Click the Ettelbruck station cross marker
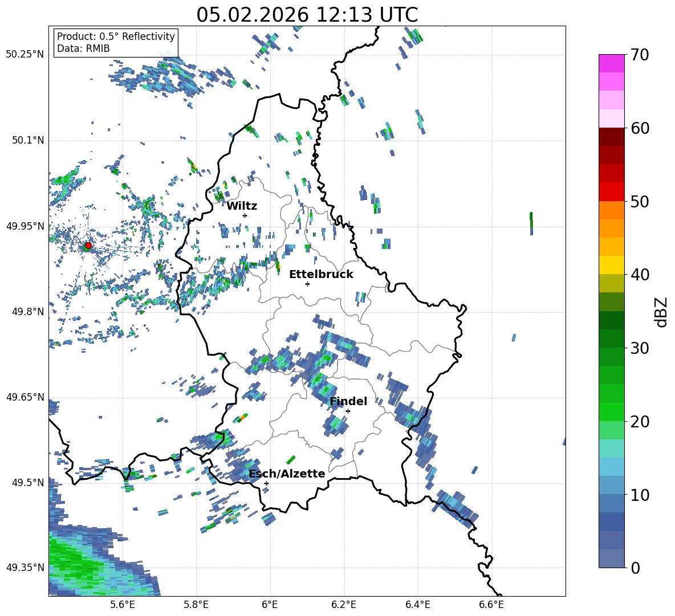675x616 pixels. tap(307, 284)
